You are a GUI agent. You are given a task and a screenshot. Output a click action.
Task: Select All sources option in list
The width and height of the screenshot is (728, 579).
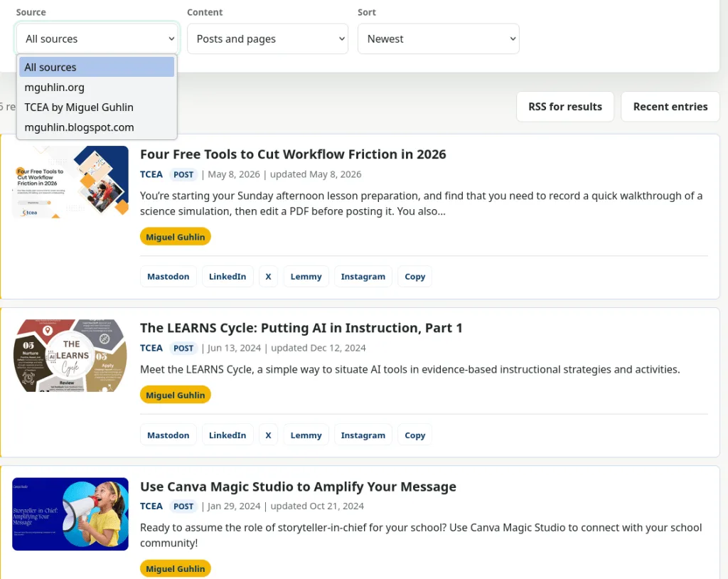coord(97,68)
